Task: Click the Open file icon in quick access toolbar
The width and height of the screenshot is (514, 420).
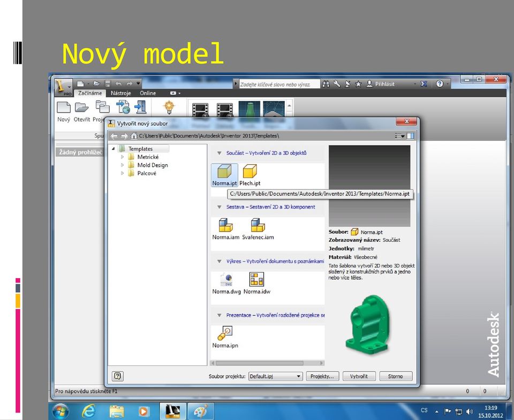Action: [96, 83]
